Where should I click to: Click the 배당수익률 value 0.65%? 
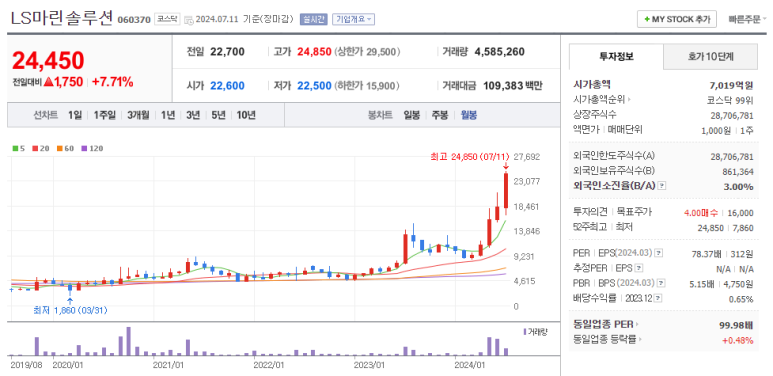(x=741, y=299)
